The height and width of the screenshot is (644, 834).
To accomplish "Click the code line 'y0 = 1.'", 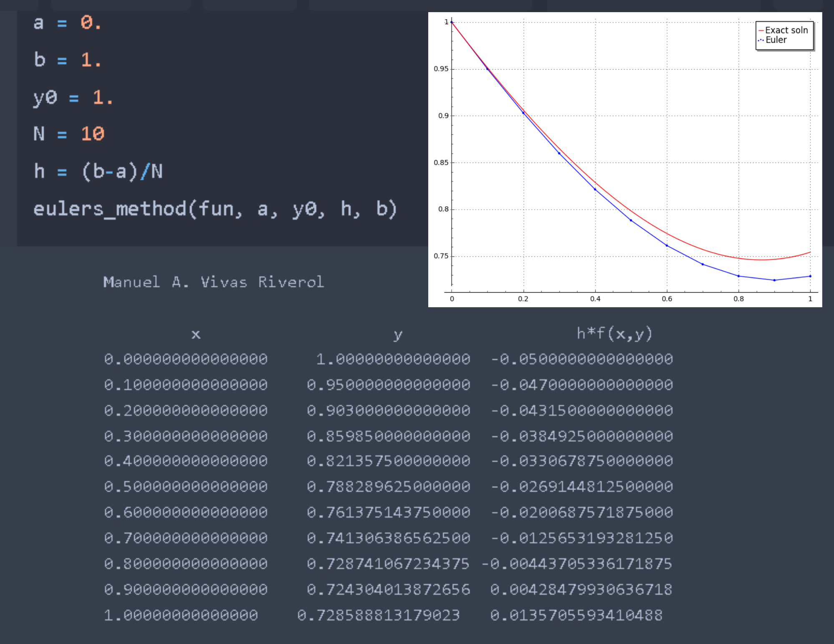I will [x=73, y=97].
